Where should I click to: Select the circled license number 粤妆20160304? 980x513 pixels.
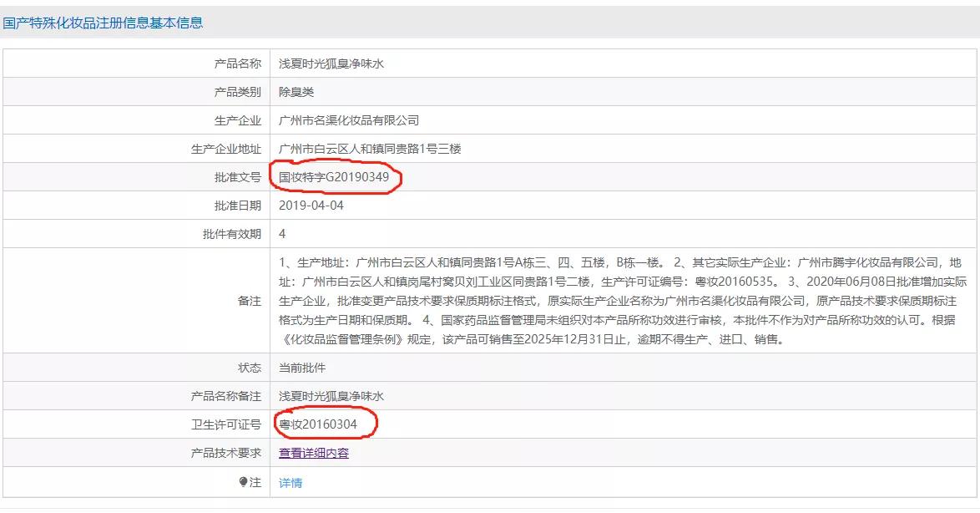point(317,424)
